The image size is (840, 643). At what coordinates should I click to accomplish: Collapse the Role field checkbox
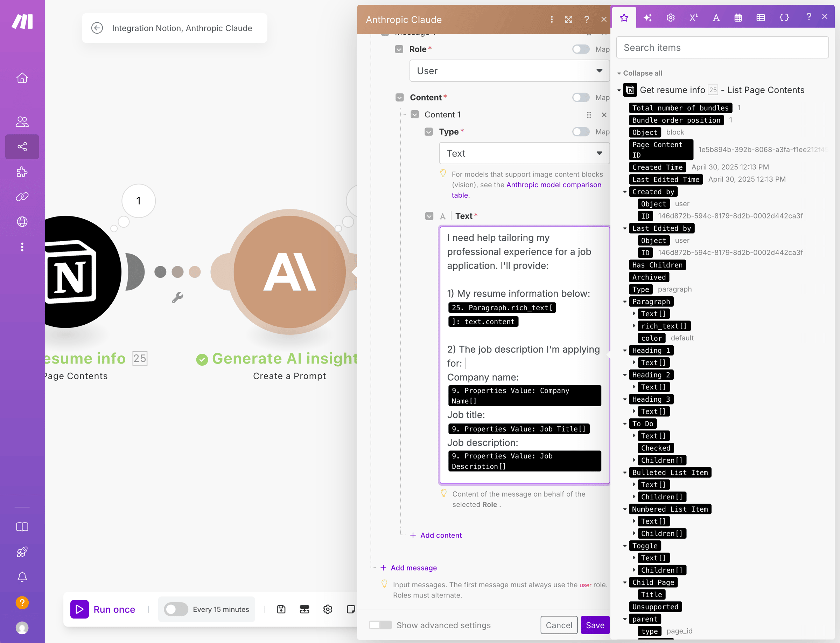[399, 49]
